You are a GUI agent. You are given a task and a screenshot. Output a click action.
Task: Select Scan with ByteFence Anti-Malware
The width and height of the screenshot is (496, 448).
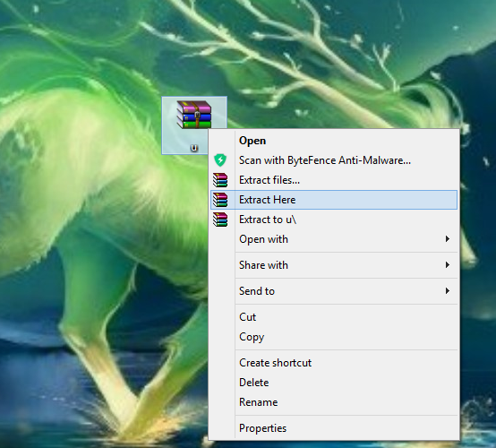coord(334,160)
